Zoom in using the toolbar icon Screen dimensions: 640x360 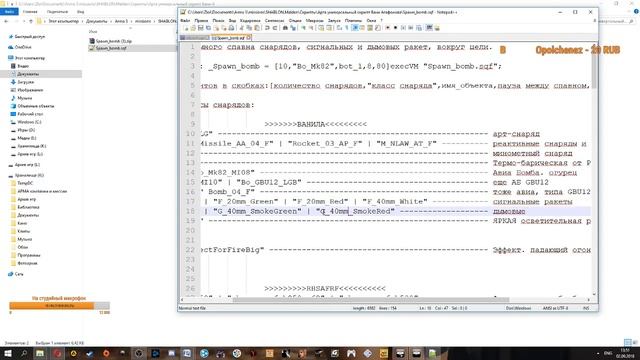(303, 28)
